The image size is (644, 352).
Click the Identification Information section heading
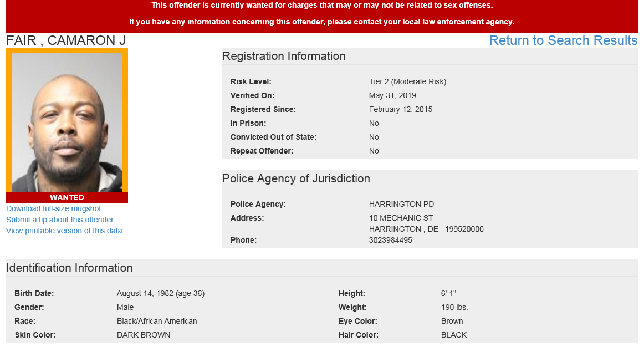click(69, 268)
